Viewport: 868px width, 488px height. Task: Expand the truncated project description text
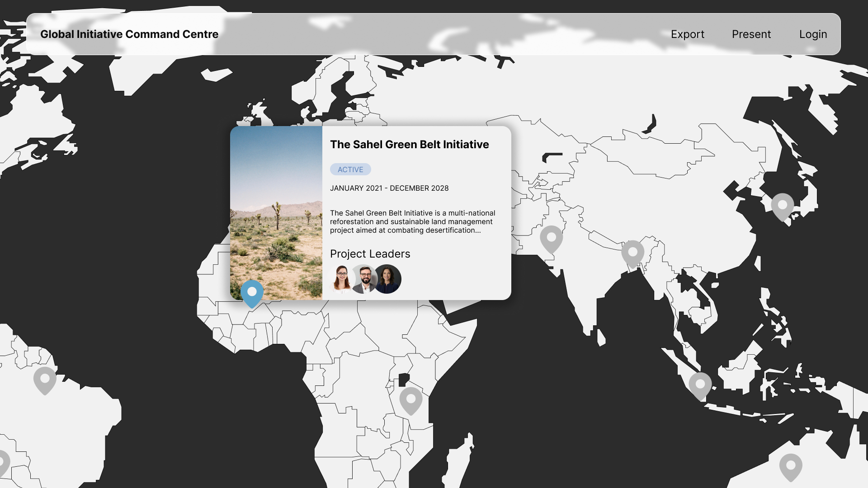coord(412,222)
